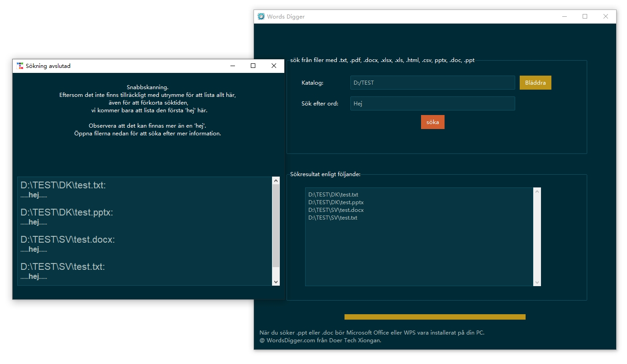
Task: Close the Words Digger window
Action: pyautogui.click(x=606, y=17)
